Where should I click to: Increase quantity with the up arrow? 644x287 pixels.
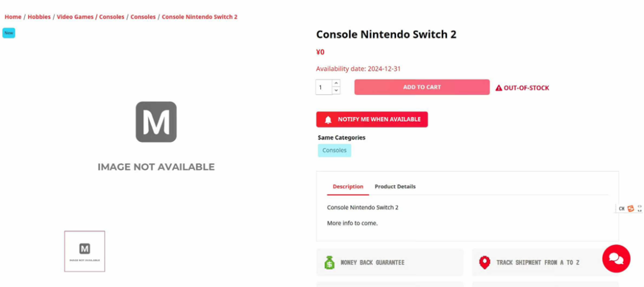[x=336, y=83]
